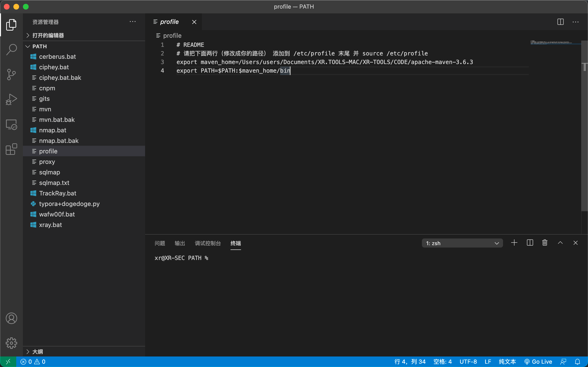Open the Explorer view in activity bar
Viewport: 588px width, 367px height.
[x=11, y=25]
